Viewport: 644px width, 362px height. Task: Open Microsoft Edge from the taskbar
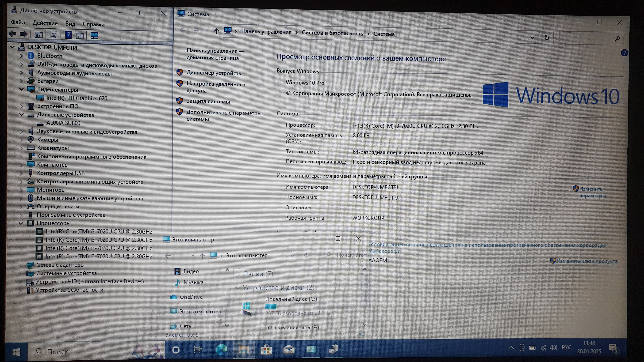tap(222, 350)
